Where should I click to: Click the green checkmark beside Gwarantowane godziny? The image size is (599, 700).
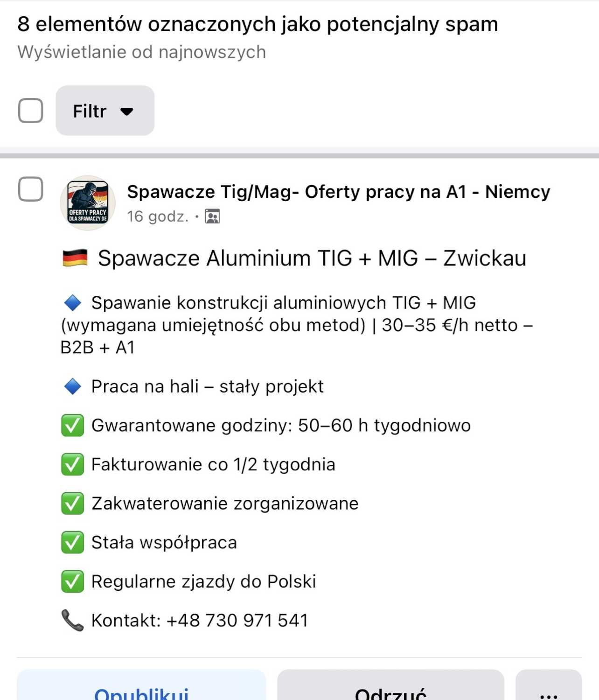tap(73, 426)
